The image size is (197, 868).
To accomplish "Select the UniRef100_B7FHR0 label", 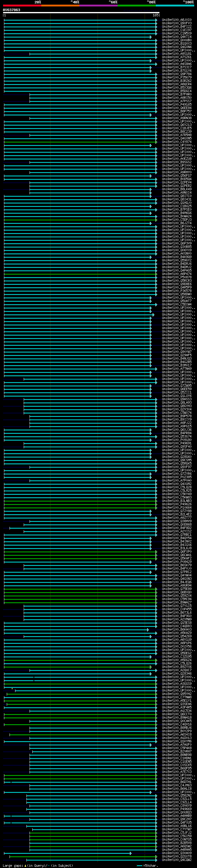I will coord(176,94).
